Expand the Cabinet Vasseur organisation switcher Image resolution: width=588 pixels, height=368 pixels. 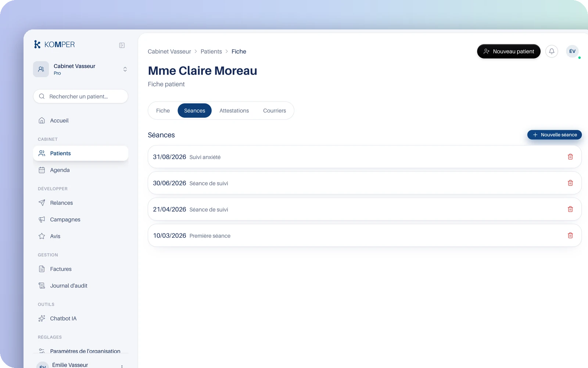coord(81,69)
